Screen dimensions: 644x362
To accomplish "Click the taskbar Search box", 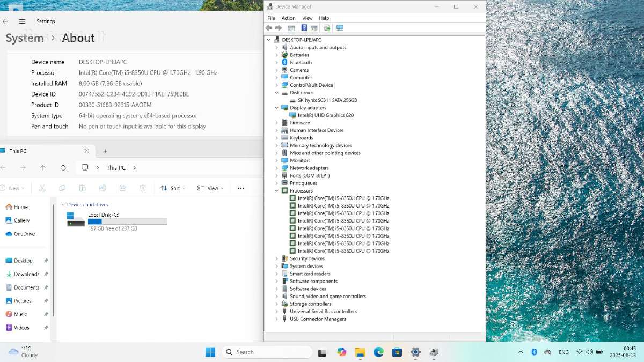I will (x=267, y=352).
